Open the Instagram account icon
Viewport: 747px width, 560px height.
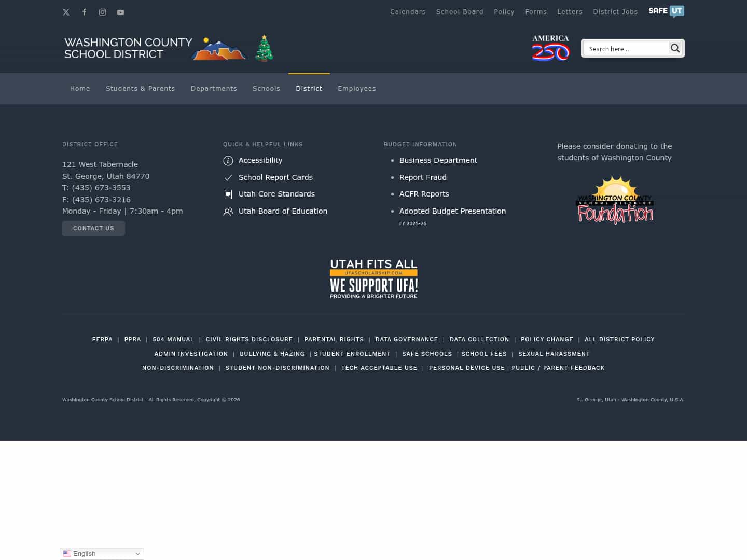pos(102,12)
